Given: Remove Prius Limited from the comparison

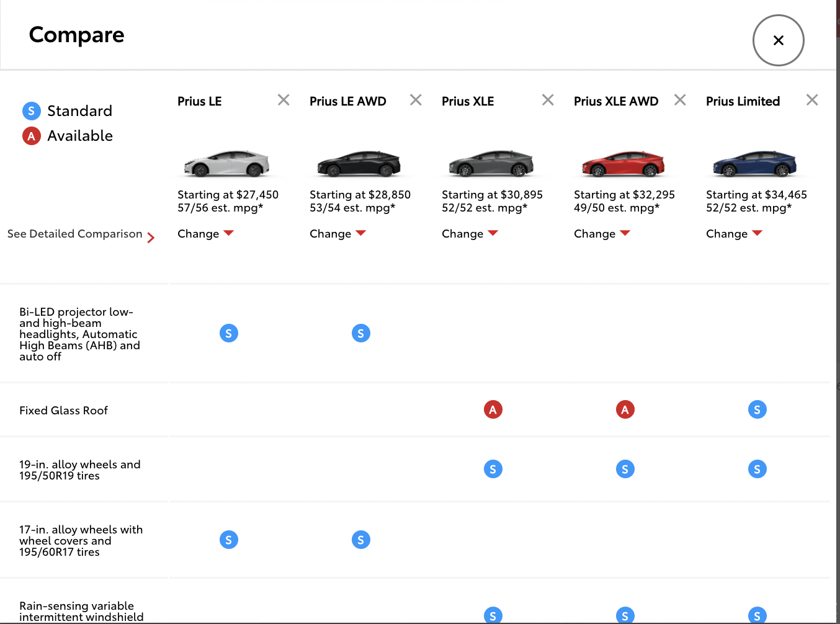Looking at the screenshot, I should point(812,100).
